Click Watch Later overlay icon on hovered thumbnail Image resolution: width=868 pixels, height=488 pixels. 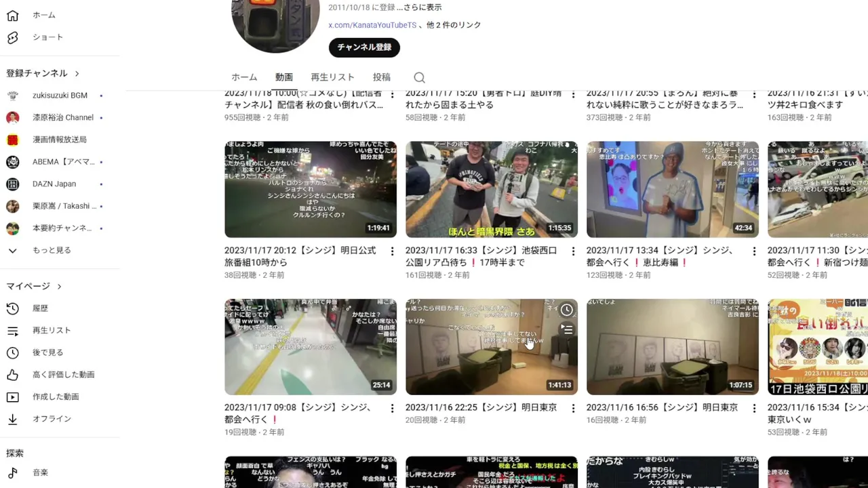tap(567, 310)
